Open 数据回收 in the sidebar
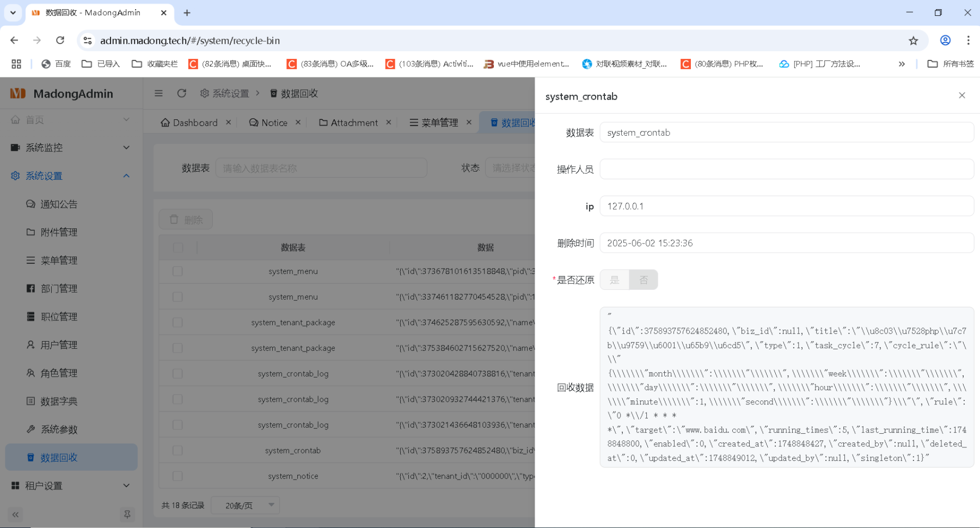Screen dimensions: 980x528 pos(71,457)
